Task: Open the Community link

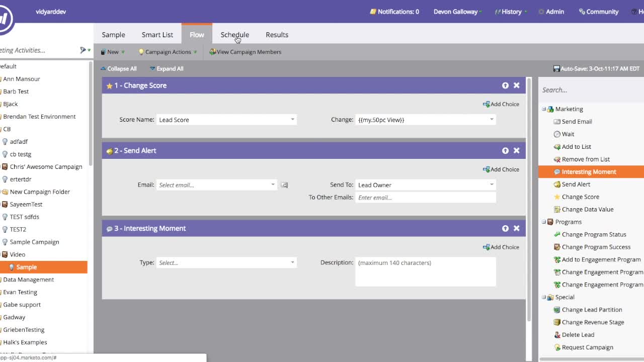Action: 599,12
